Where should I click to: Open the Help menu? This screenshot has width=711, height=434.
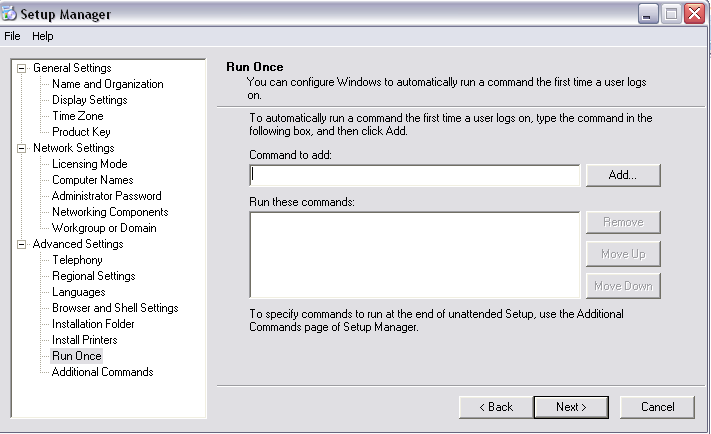43,36
